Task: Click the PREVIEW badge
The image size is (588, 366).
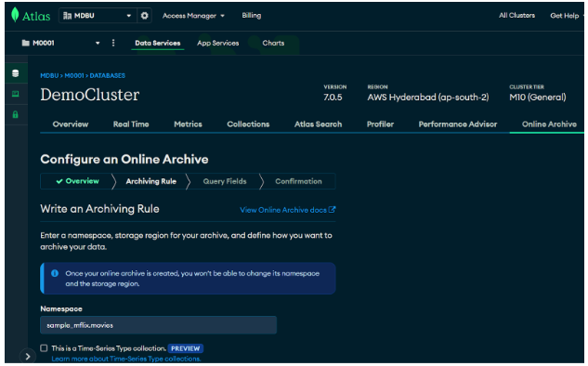Action: pyautogui.click(x=185, y=348)
